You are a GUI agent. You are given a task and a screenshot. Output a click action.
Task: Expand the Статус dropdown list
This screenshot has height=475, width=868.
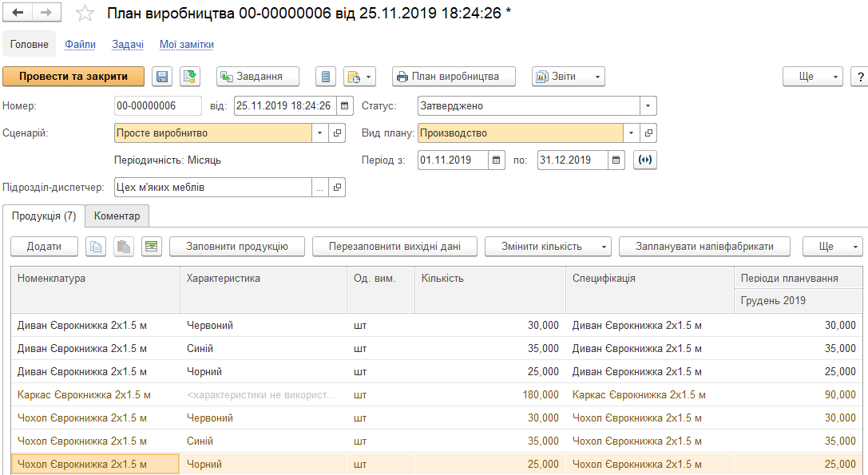pyautogui.click(x=648, y=105)
